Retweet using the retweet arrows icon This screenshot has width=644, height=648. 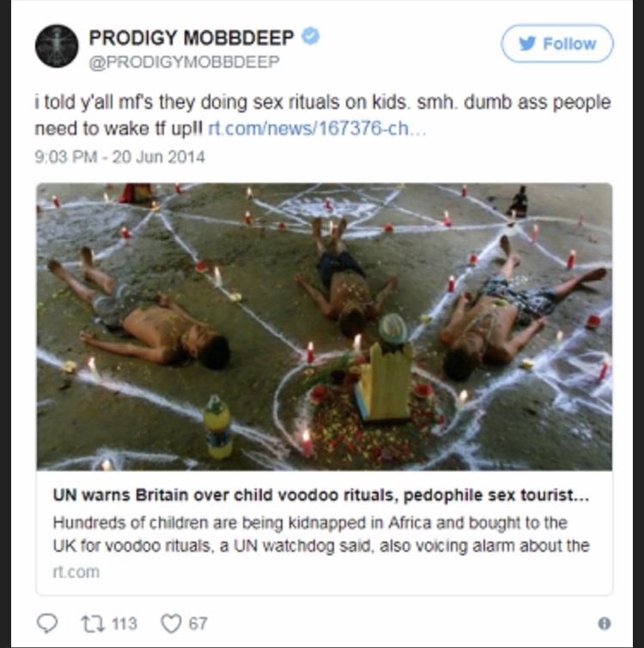pyautogui.click(x=93, y=624)
